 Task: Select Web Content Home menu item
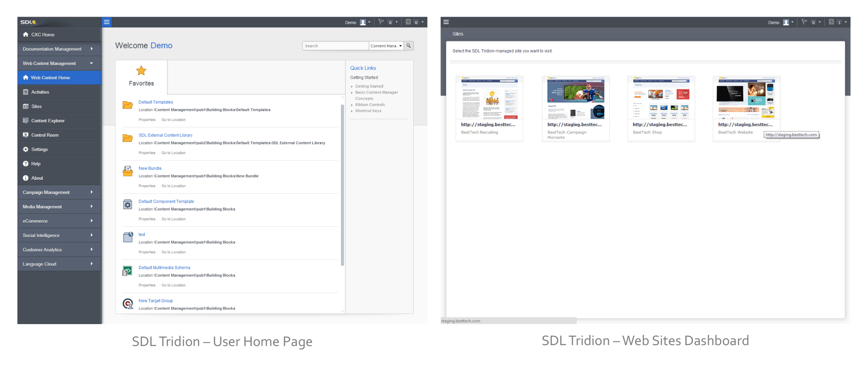click(x=59, y=77)
